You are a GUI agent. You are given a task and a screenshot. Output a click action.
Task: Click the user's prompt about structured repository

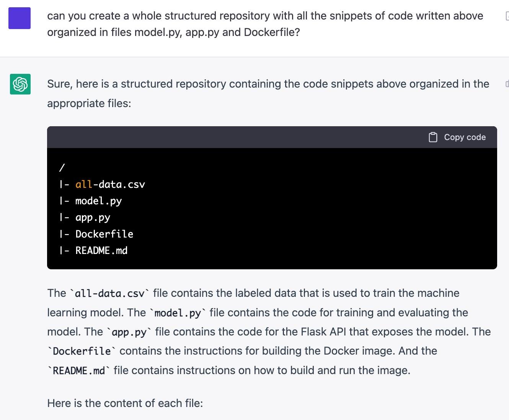pos(265,24)
